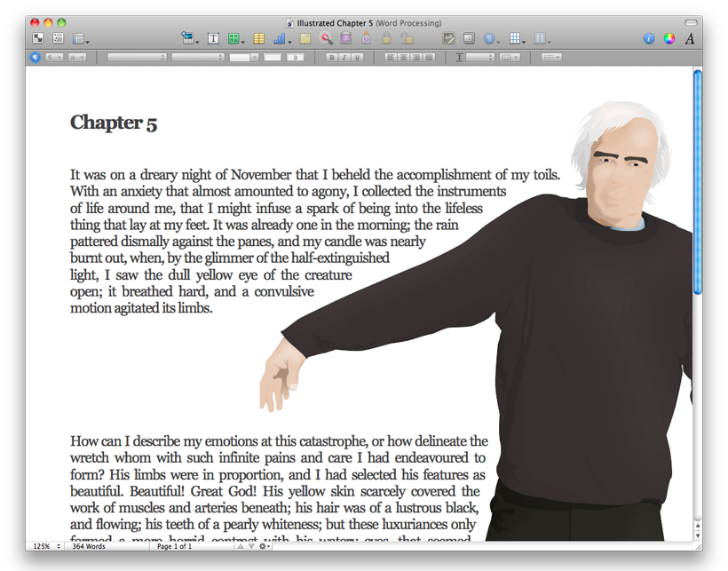Screen dimensions: 728x571
Task: Click the chalkboard and pencil icon
Action: (x=448, y=38)
